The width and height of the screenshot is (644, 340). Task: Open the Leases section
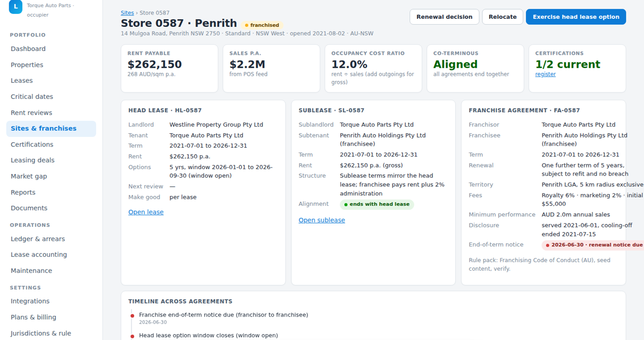(51, 81)
